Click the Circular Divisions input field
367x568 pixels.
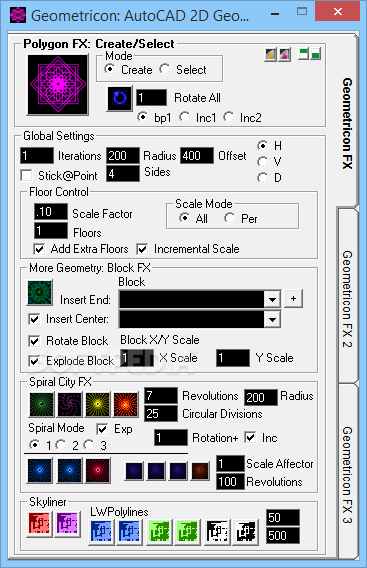pos(161,414)
